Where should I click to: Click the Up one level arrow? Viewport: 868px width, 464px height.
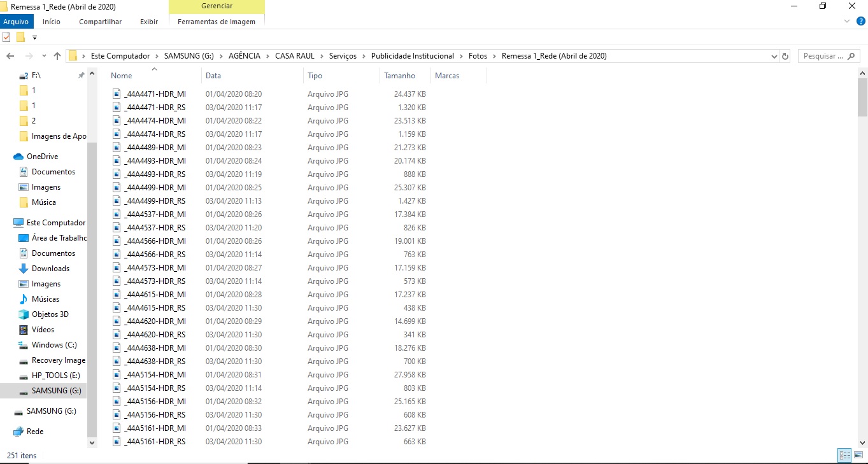(x=57, y=56)
